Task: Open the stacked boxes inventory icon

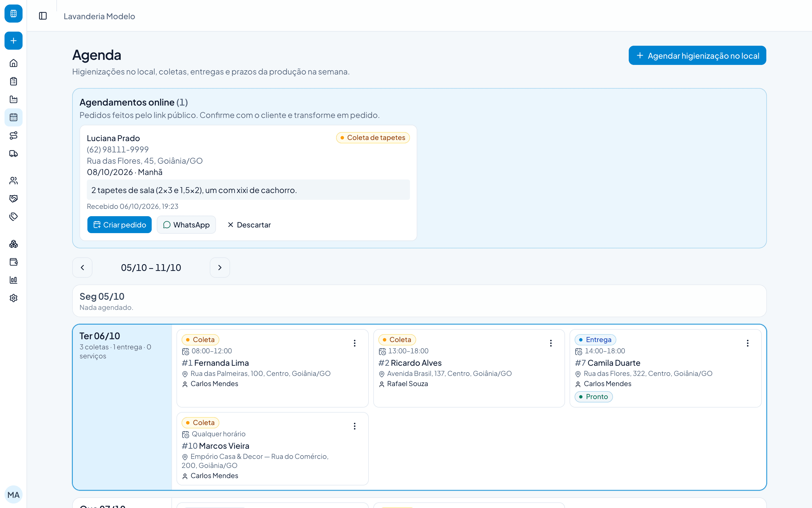Action: coord(14,244)
